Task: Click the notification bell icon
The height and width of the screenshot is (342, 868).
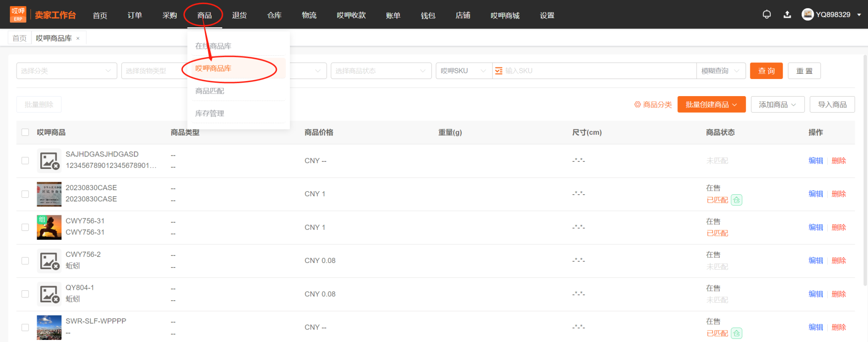Action: pyautogui.click(x=767, y=14)
